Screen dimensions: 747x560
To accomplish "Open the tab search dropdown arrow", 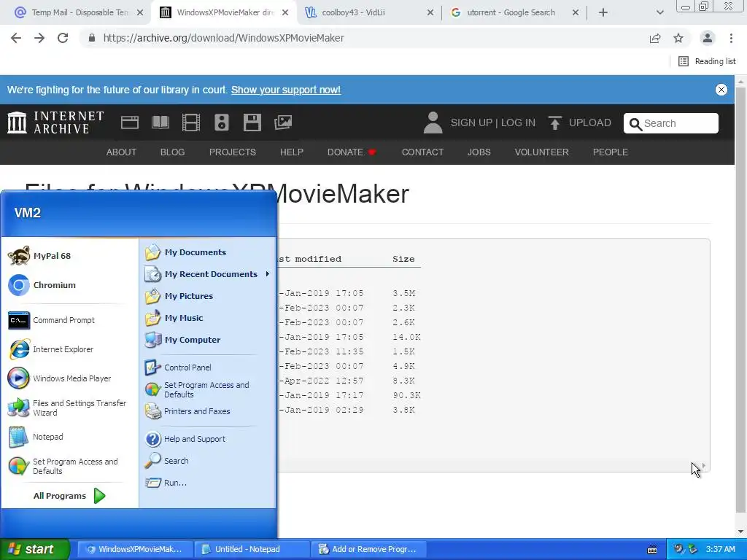I will coord(659,12).
